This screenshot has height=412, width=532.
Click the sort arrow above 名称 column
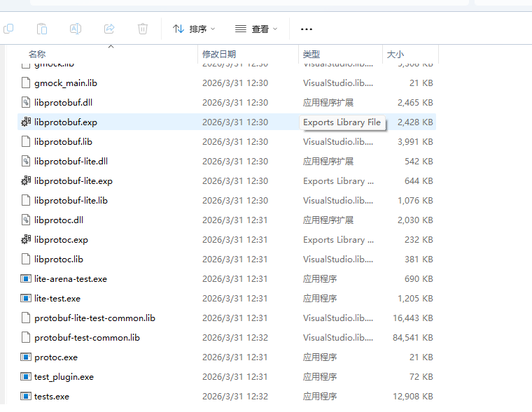pyautogui.click(x=111, y=46)
